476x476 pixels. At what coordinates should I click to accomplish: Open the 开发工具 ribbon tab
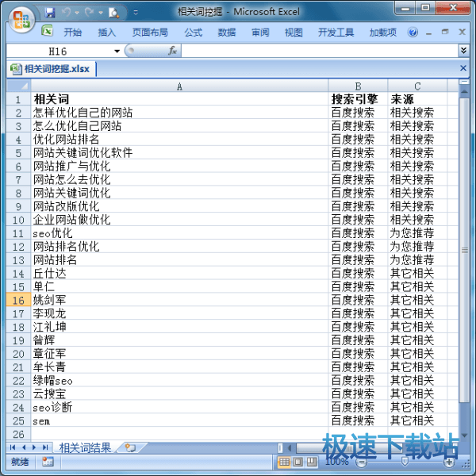tap(336, 32)
